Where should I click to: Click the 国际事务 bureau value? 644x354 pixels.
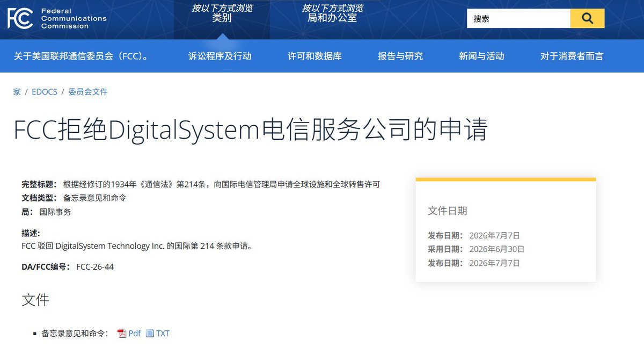tap(55, 212)
